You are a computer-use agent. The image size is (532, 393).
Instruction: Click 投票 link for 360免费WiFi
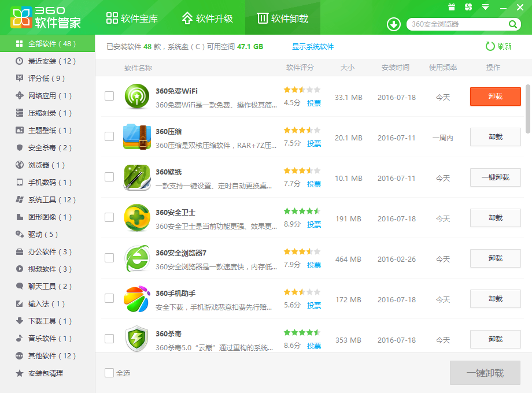coord(314,103)
